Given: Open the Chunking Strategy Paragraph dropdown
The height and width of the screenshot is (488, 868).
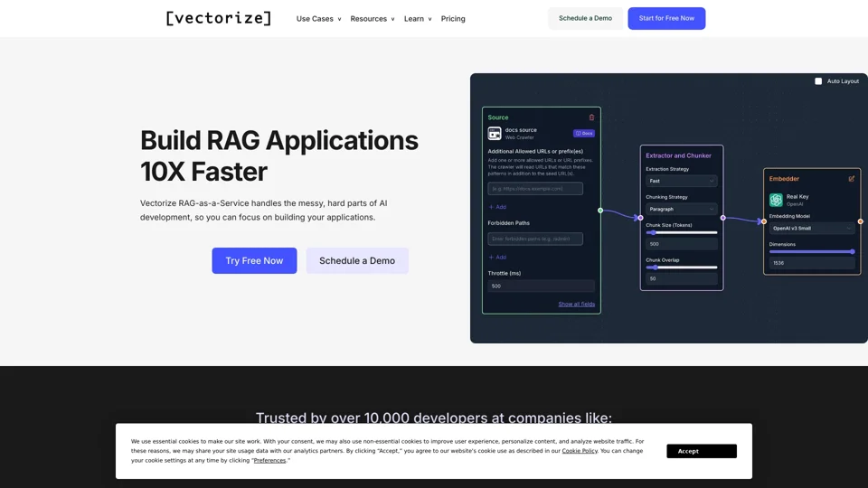Looking at the screenshot, I should click(682, 209).
